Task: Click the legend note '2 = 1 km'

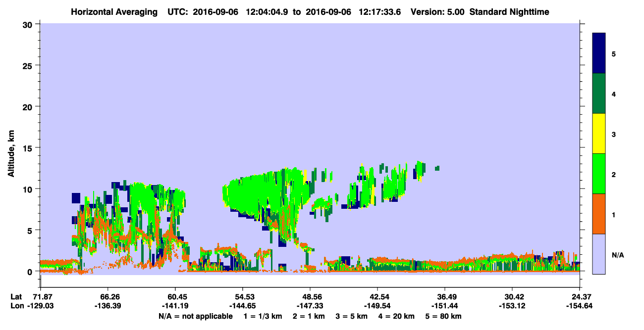Action: 308,316
